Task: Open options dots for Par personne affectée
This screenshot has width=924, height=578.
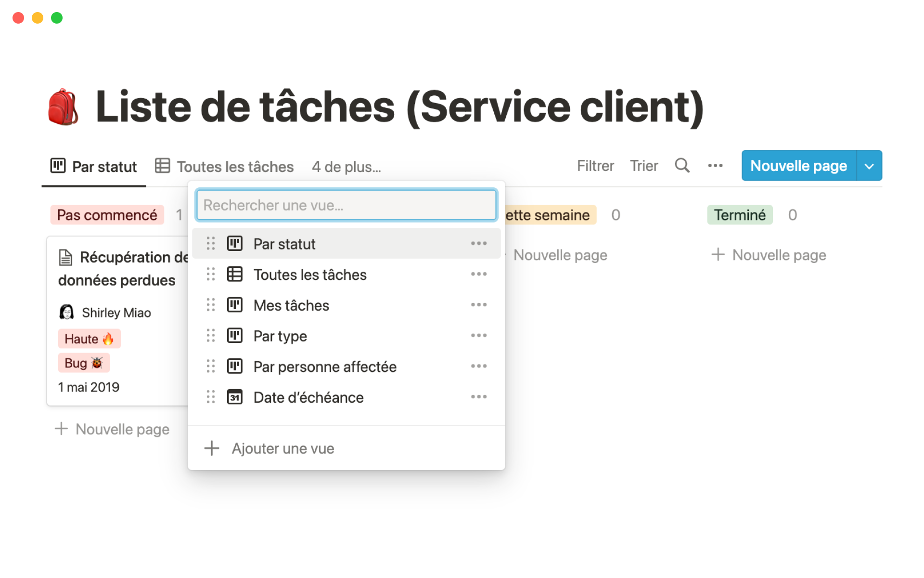Action: [x=478, y=366]
